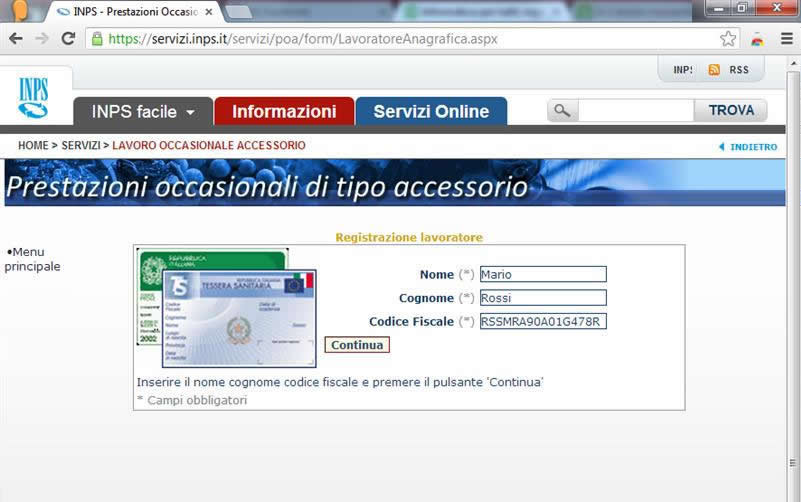The height and width of the screenshot is (502, 801).
Task: Open the Informazioni tab
Action: [x=284, y=112]
